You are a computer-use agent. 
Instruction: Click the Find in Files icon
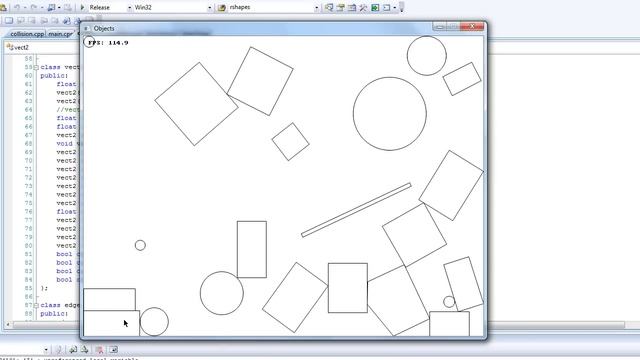coord(222,7)
